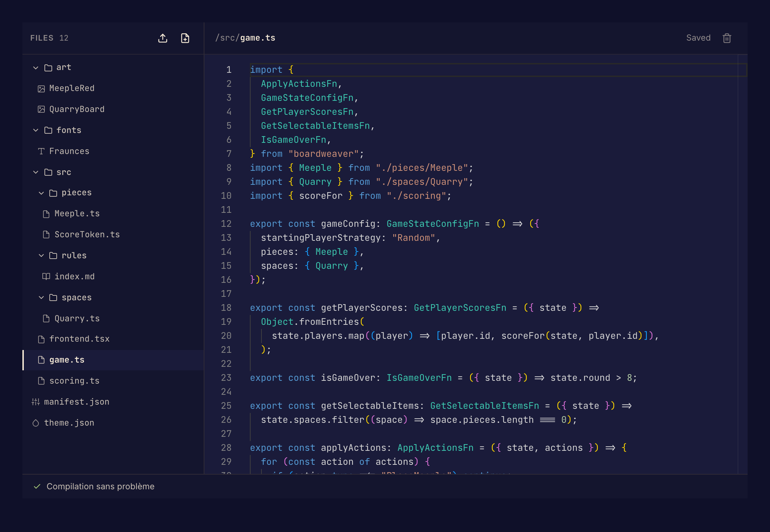This screenshot has width=770, height=532.
Task: Click the FILES 12 panel heading
Action: [x=49, y=38]
